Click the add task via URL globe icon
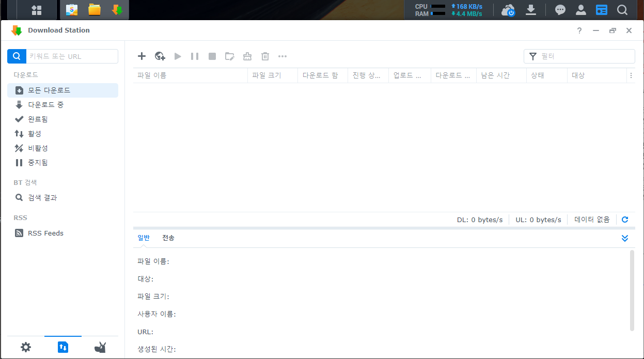This screenshot has width=644, height=359. 160,56
